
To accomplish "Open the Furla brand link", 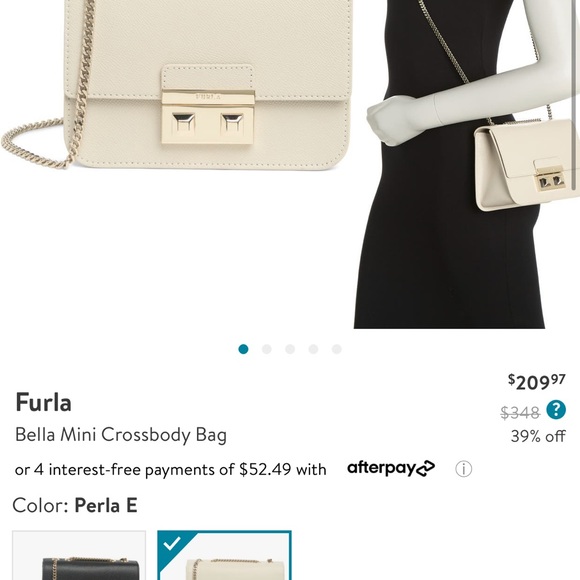I will click(43, 402).
